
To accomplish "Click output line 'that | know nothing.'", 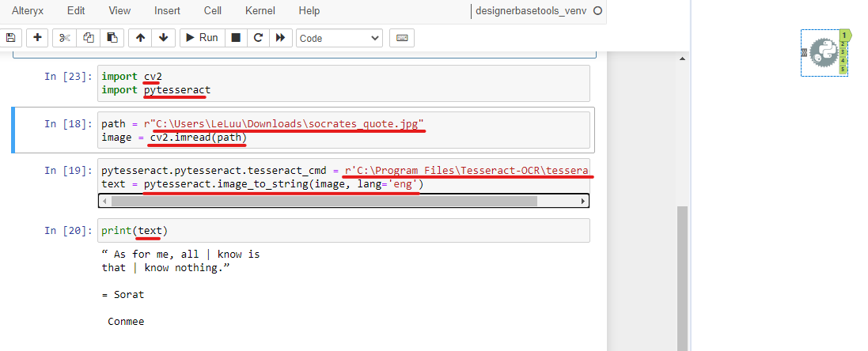I will pos(166,267).
